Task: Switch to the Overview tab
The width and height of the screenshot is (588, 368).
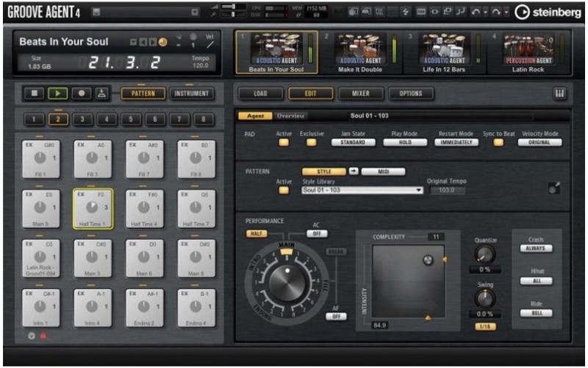Action: 290,116
